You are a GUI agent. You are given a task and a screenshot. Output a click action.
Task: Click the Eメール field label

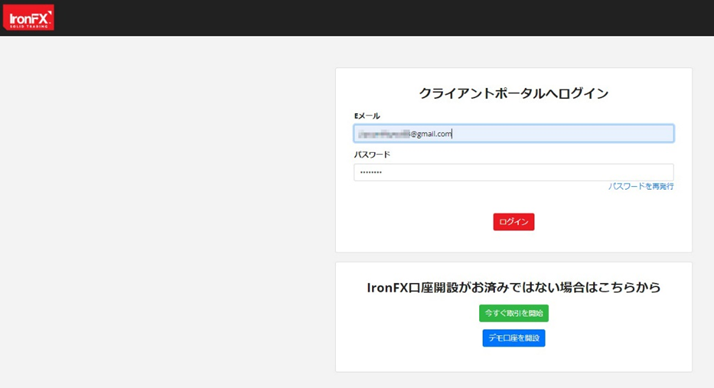point(367,116)
